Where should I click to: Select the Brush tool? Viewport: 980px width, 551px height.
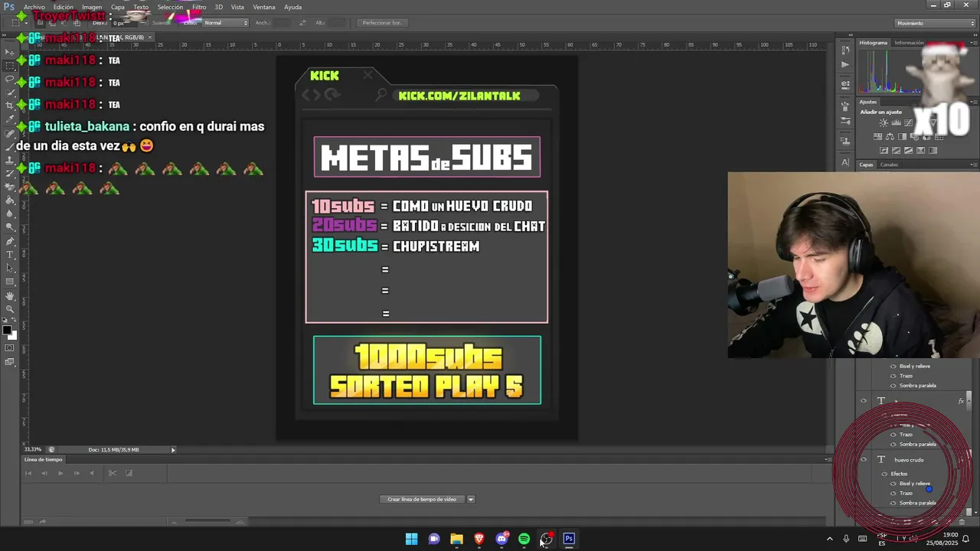point(10,145)
